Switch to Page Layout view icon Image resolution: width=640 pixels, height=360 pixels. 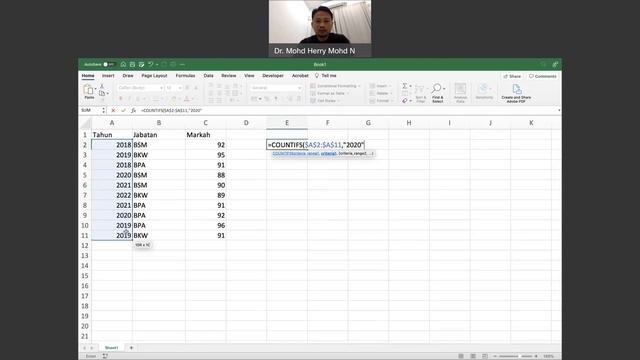click(x=473, y=356)
